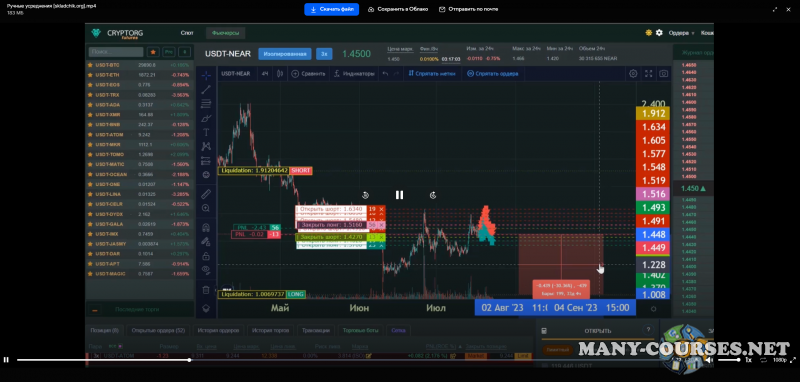
Task: Switch chart to fullscreen mode icon
Action: tap(648, 73)
